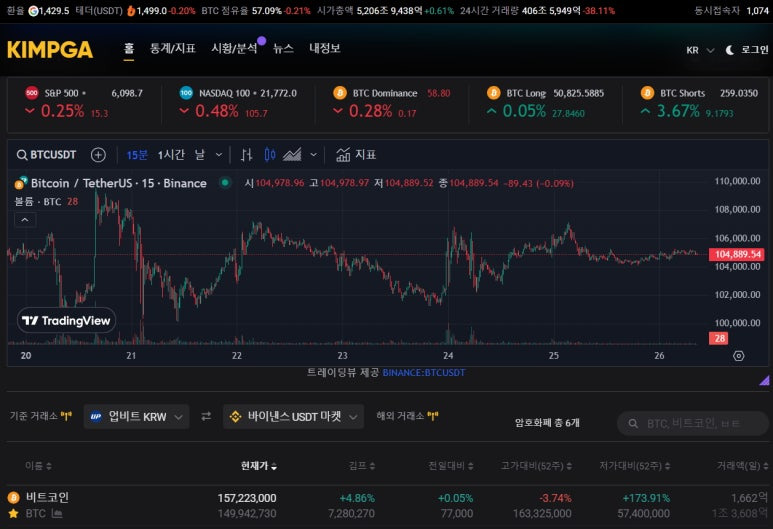The height and width of the screenshot is (529, 773).
Task: Sort by 이름 column
Action: [x=38, y=466]
